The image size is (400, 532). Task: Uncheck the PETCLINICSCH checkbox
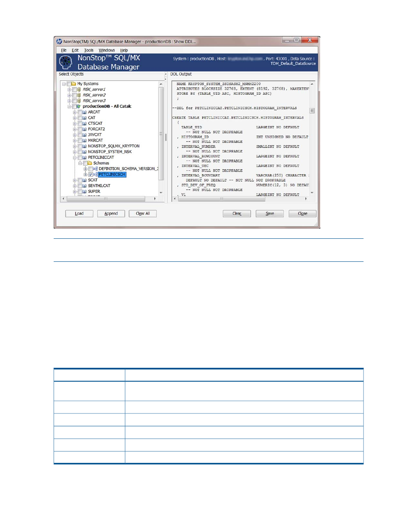[x=91, y=174]
